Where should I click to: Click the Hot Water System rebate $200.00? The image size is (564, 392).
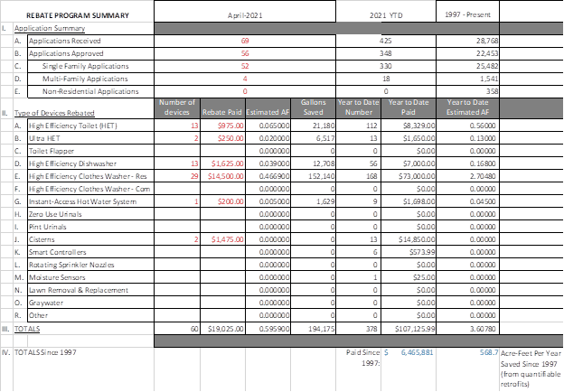point(230,201)
